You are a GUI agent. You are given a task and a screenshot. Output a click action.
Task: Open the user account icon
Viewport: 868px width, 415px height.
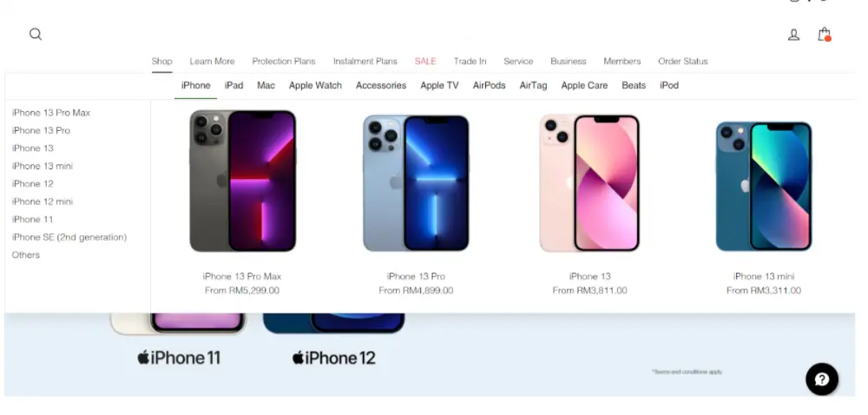click(x=793, y=35)
